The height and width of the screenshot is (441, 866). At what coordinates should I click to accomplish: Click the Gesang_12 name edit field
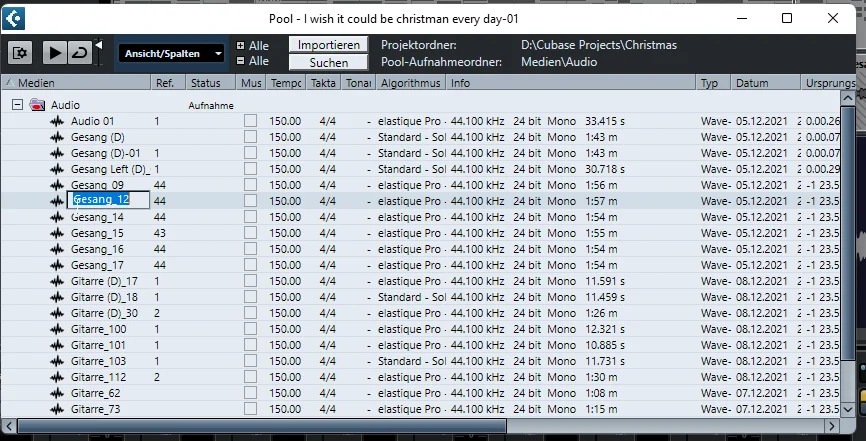point(108,200)
